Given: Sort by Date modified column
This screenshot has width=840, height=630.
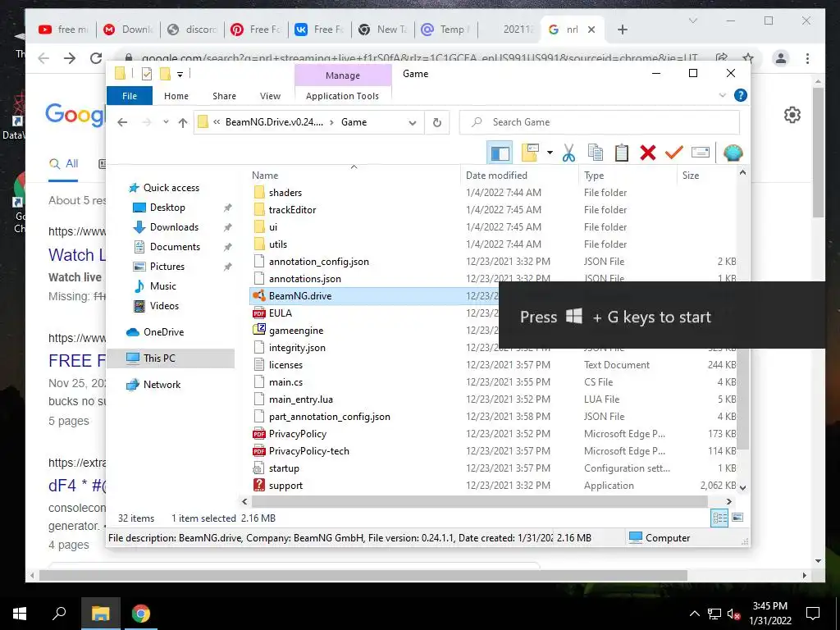Looking at the screenshot, I should pyautogui.click(x=519, y=176).
